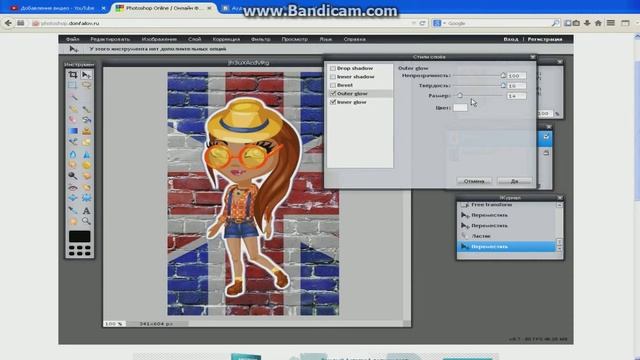Toggle the selected layer's visibility checkbox
Screen dimensions: 640x360
[546, 137]
